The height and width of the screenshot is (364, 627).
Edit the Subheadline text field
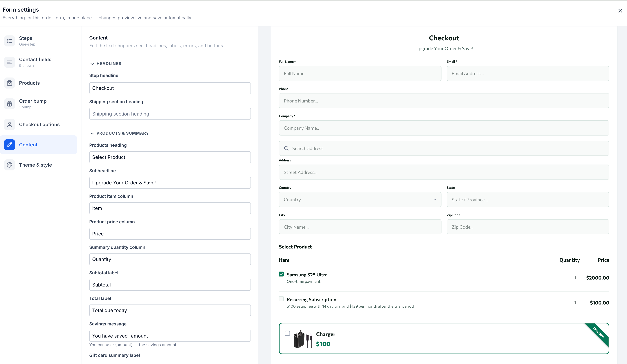click(170, 183)
